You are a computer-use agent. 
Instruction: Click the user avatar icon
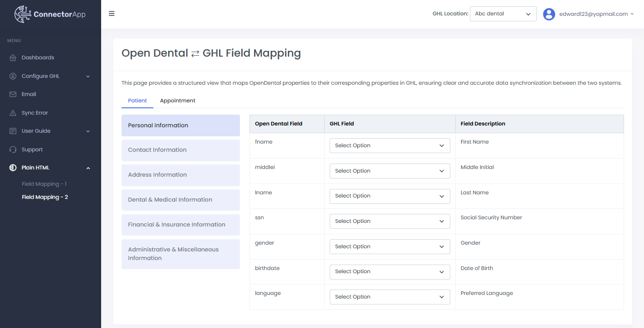pos(549,14)
